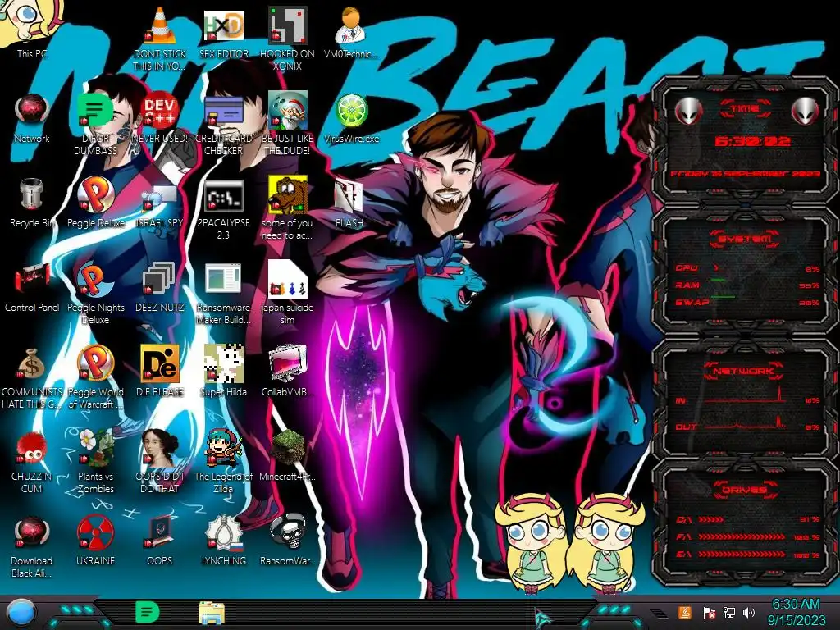Open the CollabVMB monitor icon
This screenshot has height=630, width=840.
(288, 363)
